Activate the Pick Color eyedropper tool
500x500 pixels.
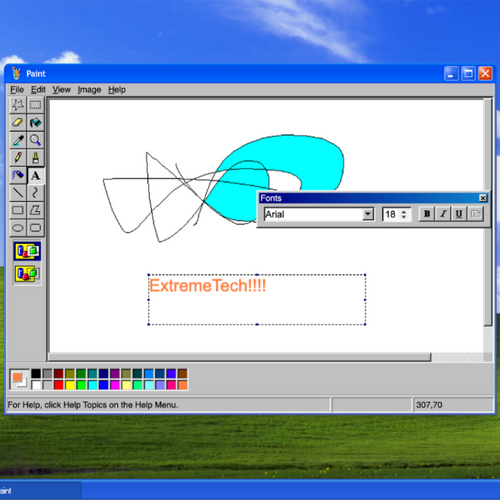point(18,140)
